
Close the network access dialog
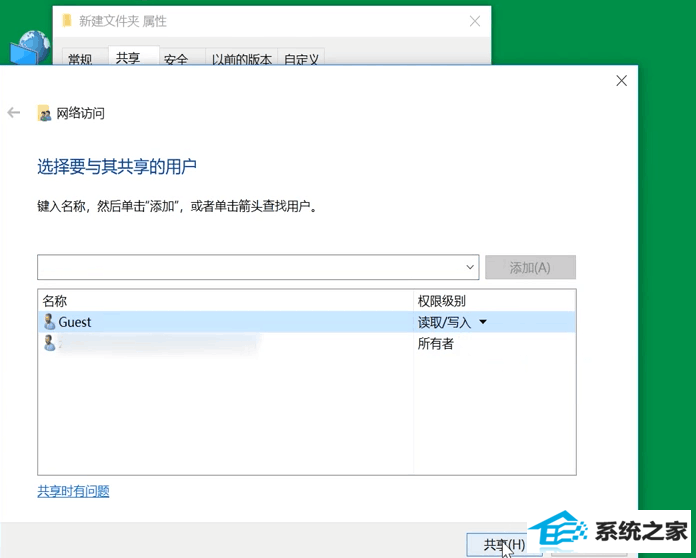click(x=621, y=80)
